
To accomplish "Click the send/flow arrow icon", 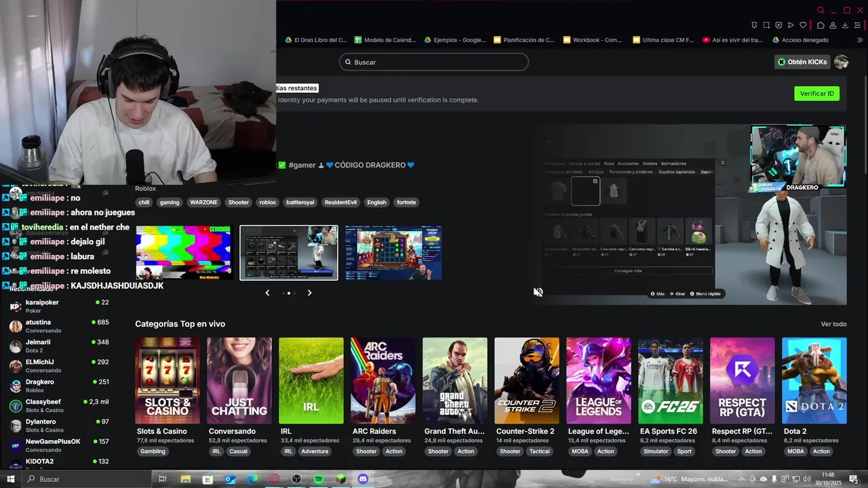I will click(791, 25).
